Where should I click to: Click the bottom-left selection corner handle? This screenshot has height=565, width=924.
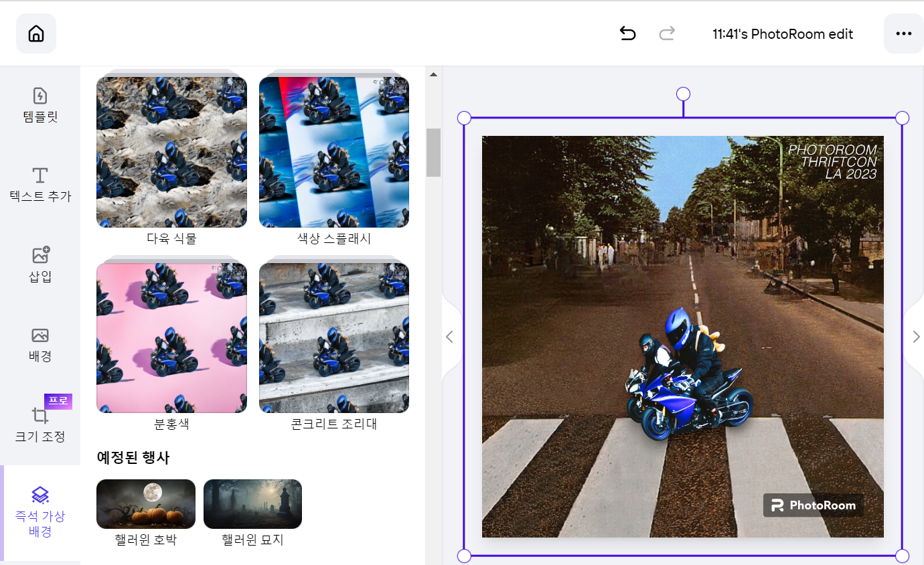pyautogui.click(x=464, y=556)
